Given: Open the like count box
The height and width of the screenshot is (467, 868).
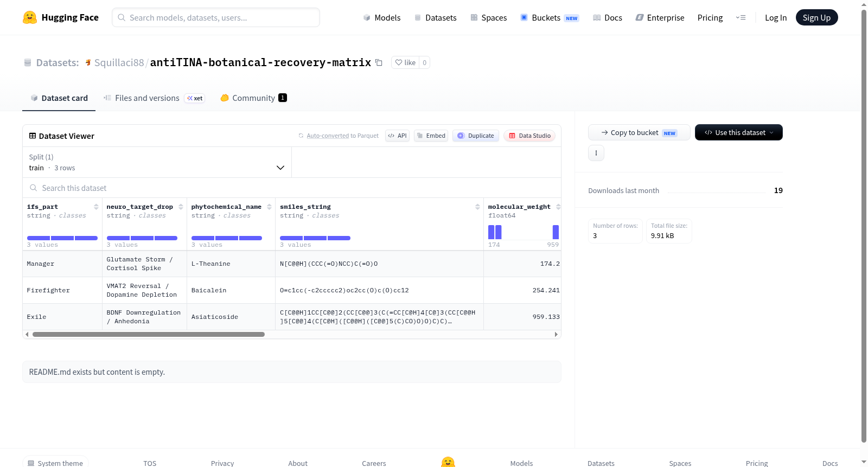Looking at the screenshot, I should (x=424, y=62).
